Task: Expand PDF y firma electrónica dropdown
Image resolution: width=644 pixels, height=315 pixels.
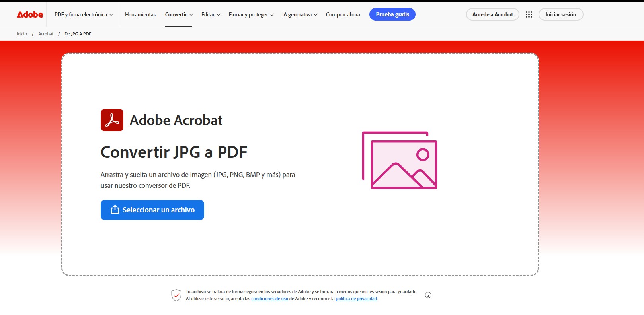Action: (84, 14)
